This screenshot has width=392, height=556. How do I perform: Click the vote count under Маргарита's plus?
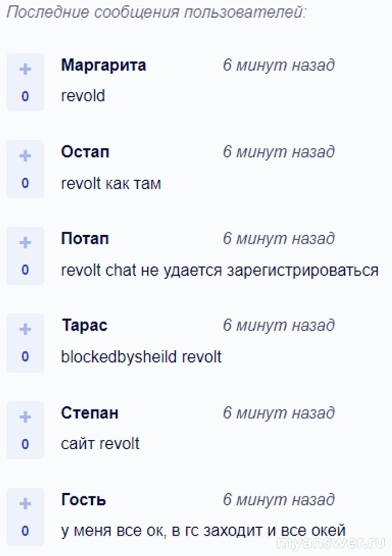(x=25, y=96)
